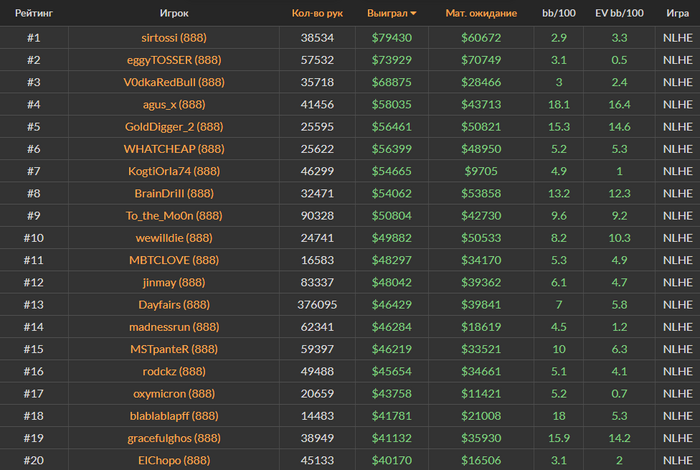The width and height of the screenshot is (700, 470).
Task: Open agus_x (888) player link
Action: click(174, 104)
